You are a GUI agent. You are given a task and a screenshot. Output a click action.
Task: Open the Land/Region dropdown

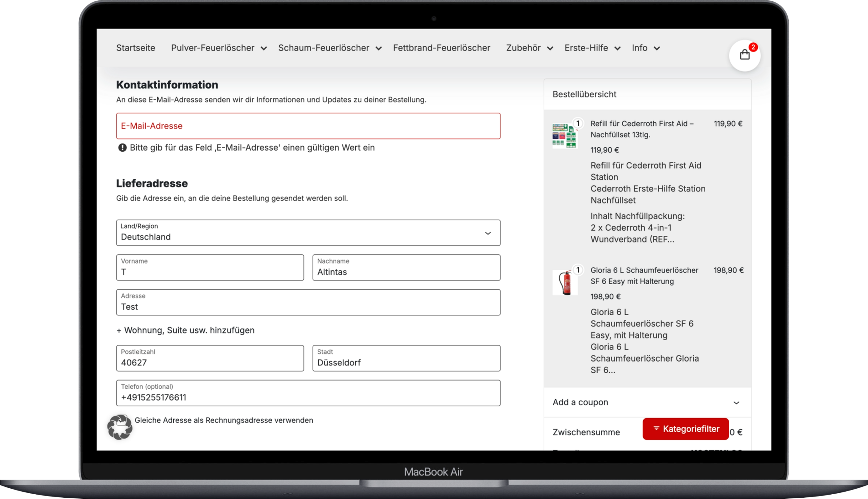point(308,233)
